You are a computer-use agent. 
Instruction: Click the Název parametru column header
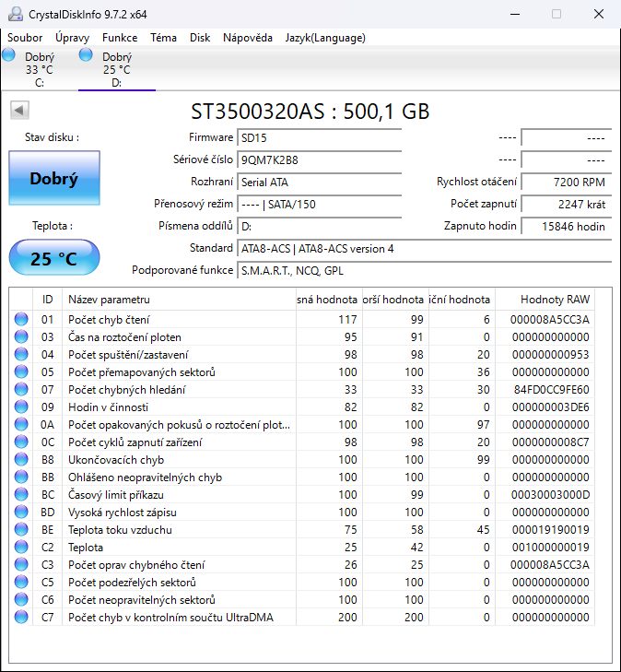pos(179,300)
